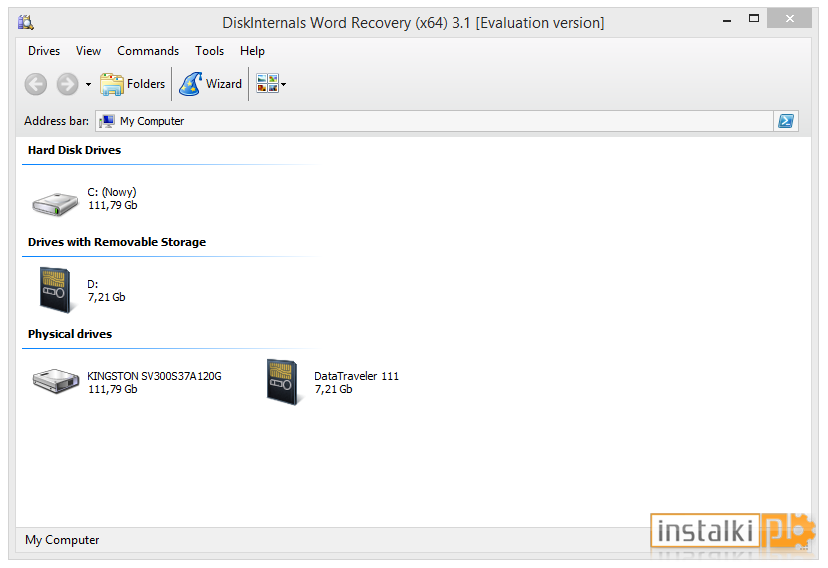Click the application icon in title bar
Image resolution: width=828 pixels, height=568 pixels.
[25, 22]
